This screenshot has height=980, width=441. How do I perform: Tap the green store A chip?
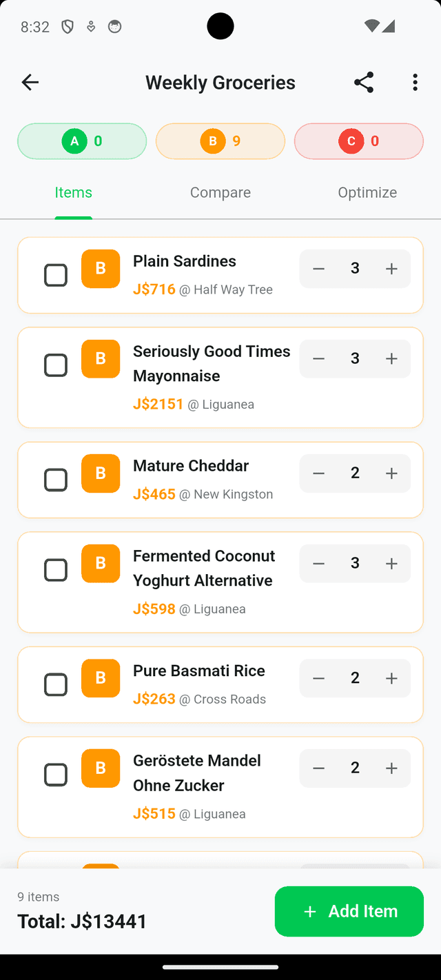click(82, 141)
